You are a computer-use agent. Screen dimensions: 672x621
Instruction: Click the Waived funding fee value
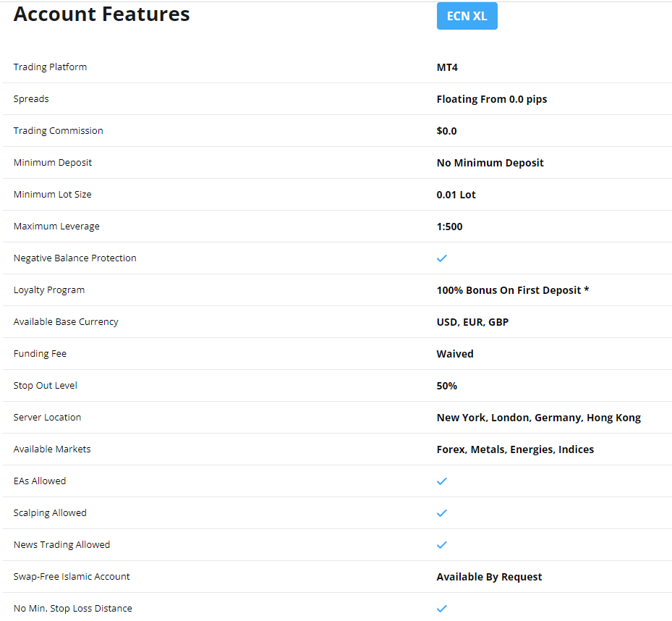(455, 354)
